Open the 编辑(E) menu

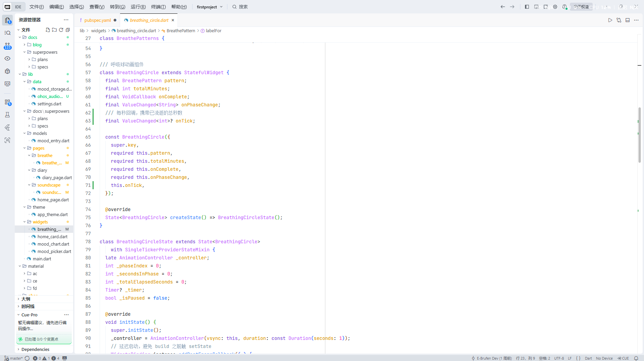tap(57, 7)
